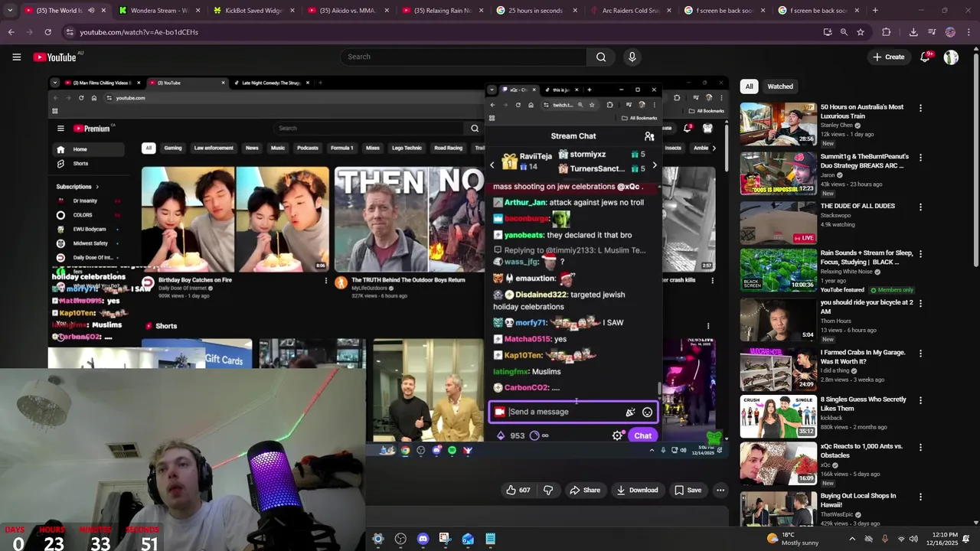
Task: Open the YouTube guide hamburger menu
Action: (x=16, y=57)
